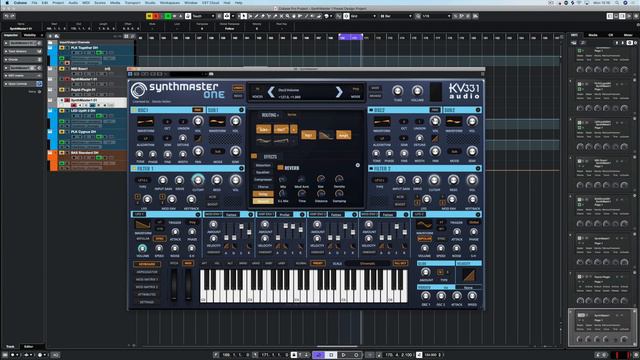Click the SynthMaster One logo icon
Viewport: 640px width, 360px height.
(x=139, y=90)
